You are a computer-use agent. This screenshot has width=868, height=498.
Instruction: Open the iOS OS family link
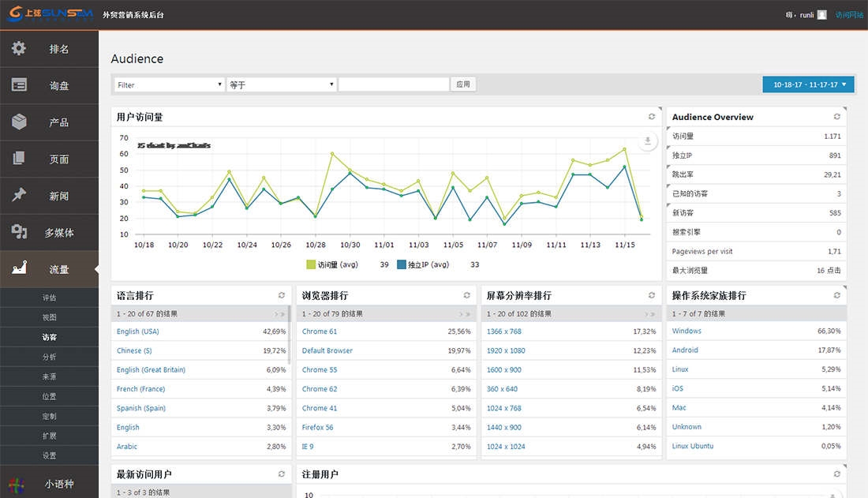[x=678, y=388]
